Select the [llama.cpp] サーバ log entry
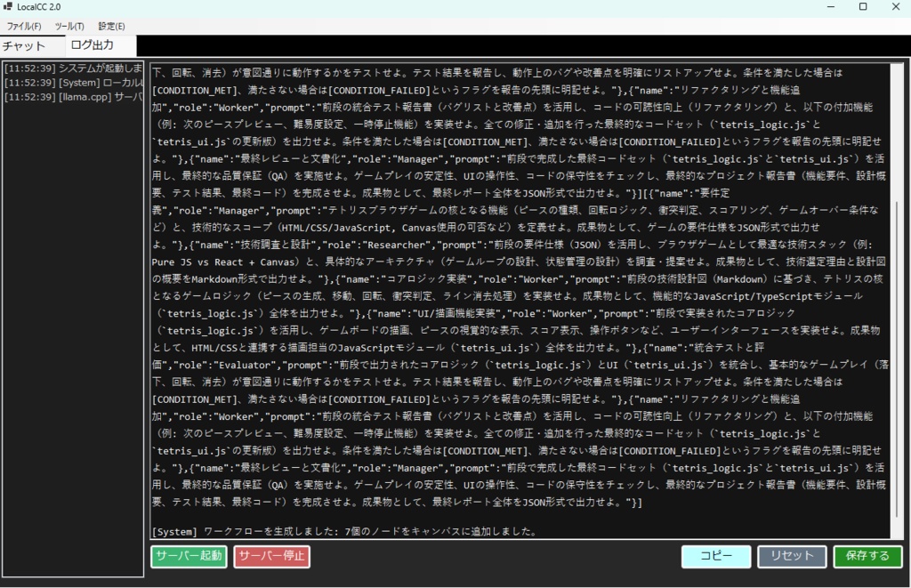Screen dimensions: 911x588 pyautogui.click(x=73, y=96)
